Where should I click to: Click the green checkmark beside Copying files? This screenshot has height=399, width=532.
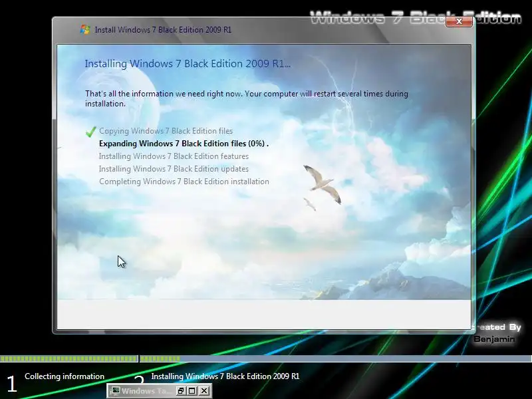click(x=90, y=132)
